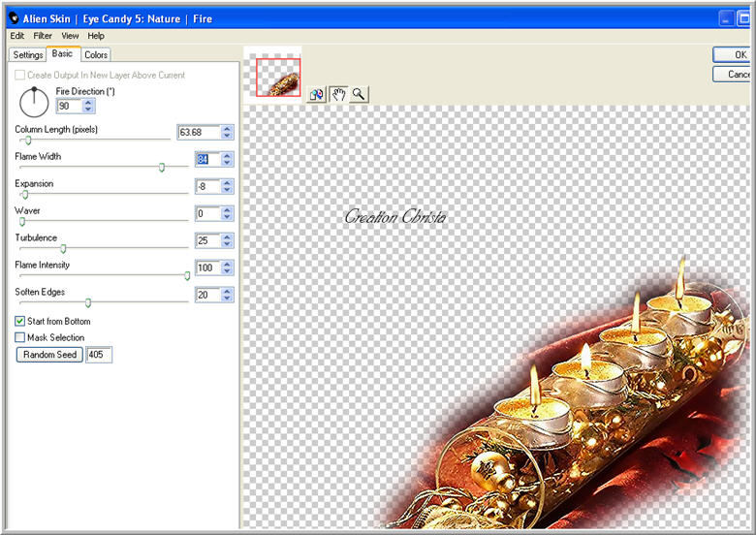Click the Waver slider handle
This screenshot has width=756, height=535.
[x=22, y=221]
